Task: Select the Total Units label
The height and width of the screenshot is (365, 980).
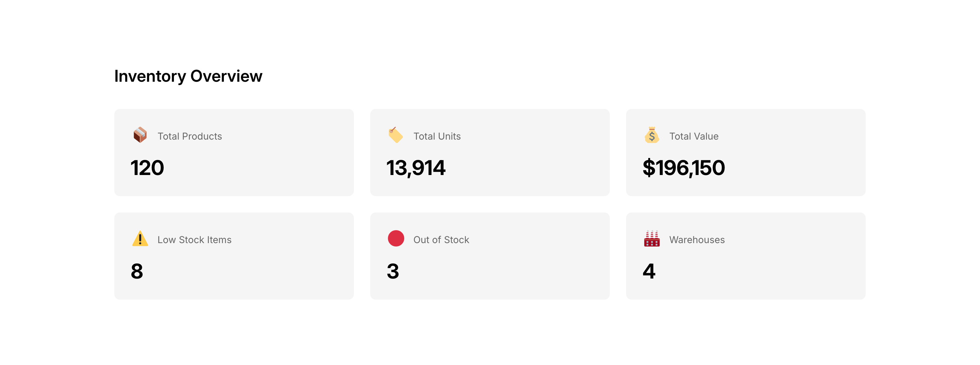Action: 437,136
